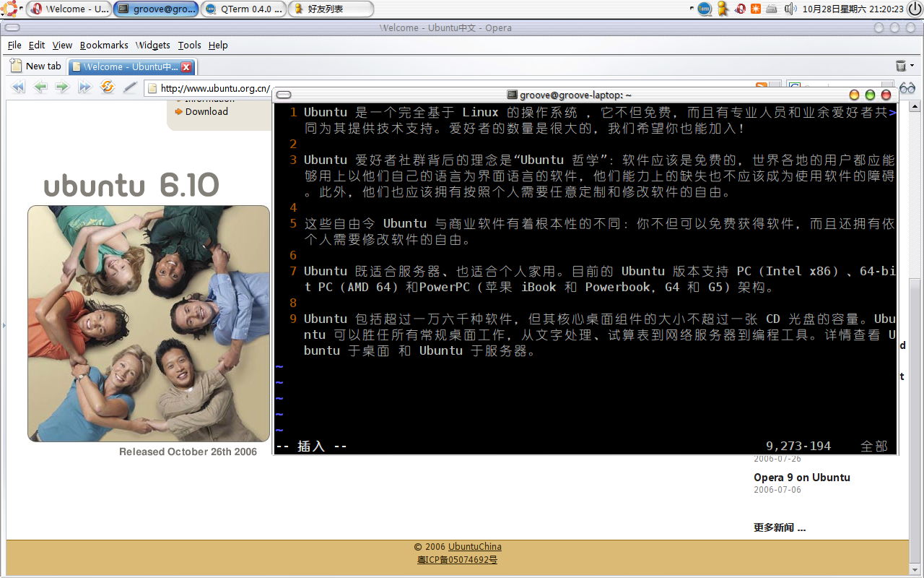Open the Tools menu in Opera
This screenshot has width=924, height=578.
(190, 45)
